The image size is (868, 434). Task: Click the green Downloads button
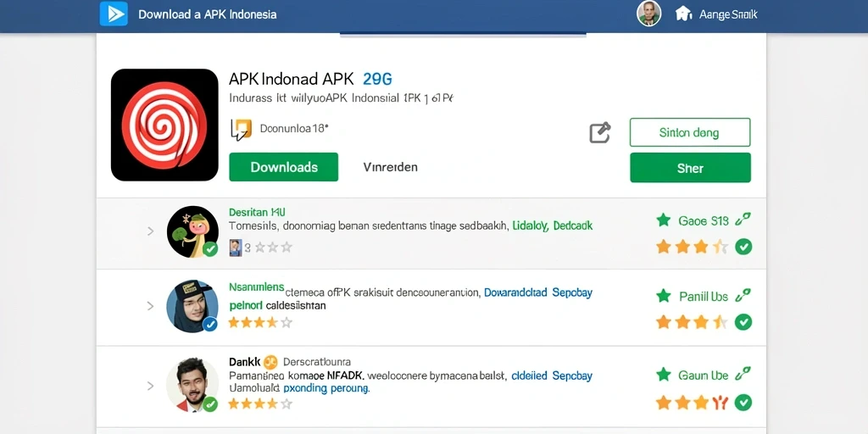pyautogui.click(x=283, y=167)
